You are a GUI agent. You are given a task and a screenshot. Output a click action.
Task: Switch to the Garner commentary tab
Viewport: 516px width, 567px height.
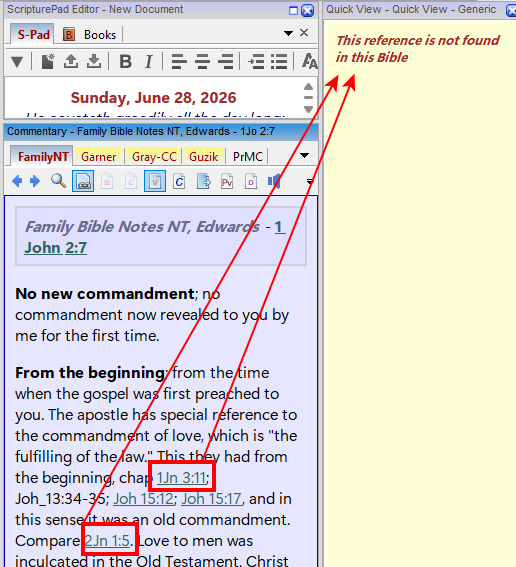click(98, 157)
